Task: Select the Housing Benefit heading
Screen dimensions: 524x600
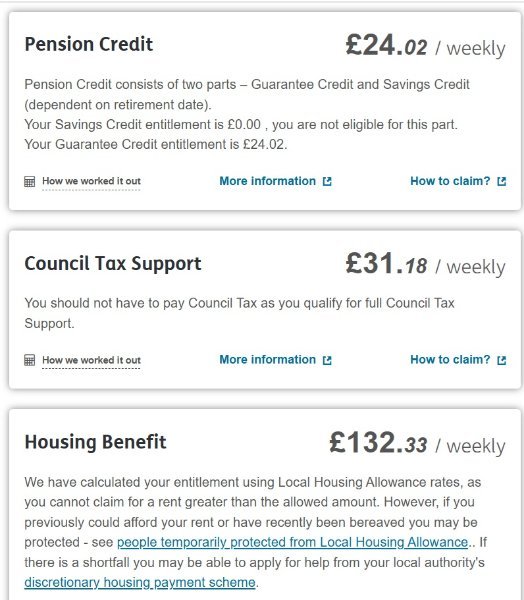Action: 95,442
